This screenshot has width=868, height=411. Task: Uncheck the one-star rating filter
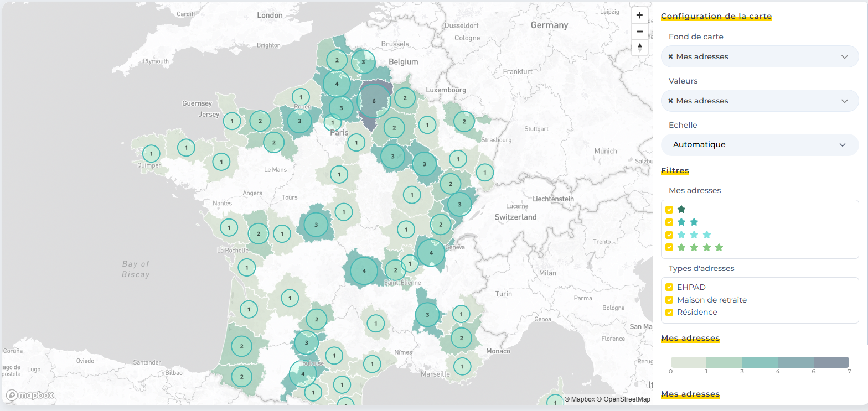tap(669, 210)
